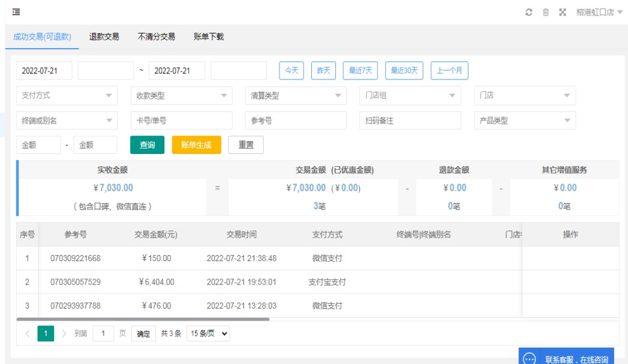This screenshot has width=628, height=364.
Task: Switch to the 退款交易 tab
Action: 104,37
